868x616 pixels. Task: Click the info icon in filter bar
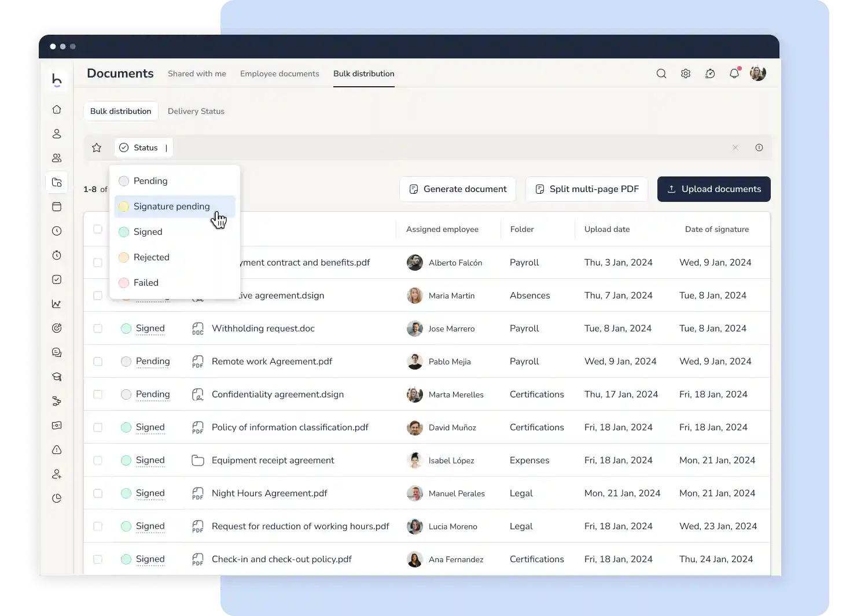coord(759,147)
